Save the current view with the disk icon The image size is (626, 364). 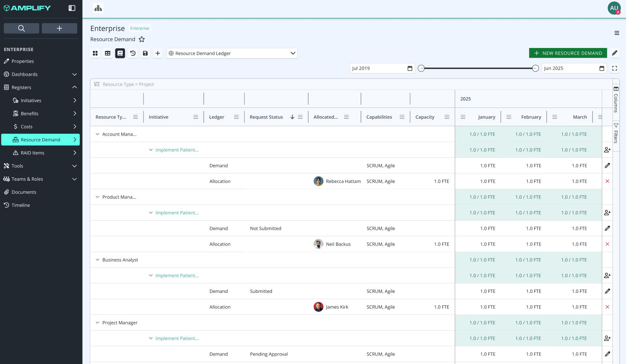tap(145, 53)
